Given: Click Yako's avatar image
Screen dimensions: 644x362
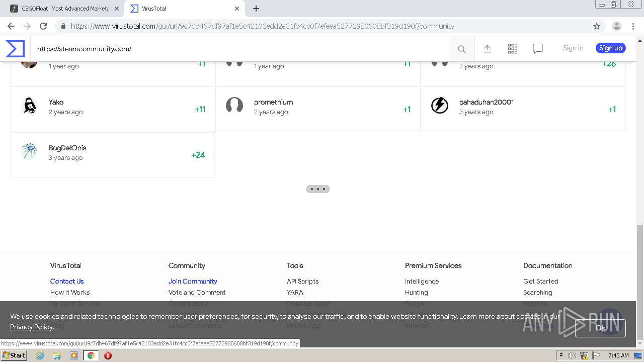Looking at the screenshot, I should click(30, 106).
